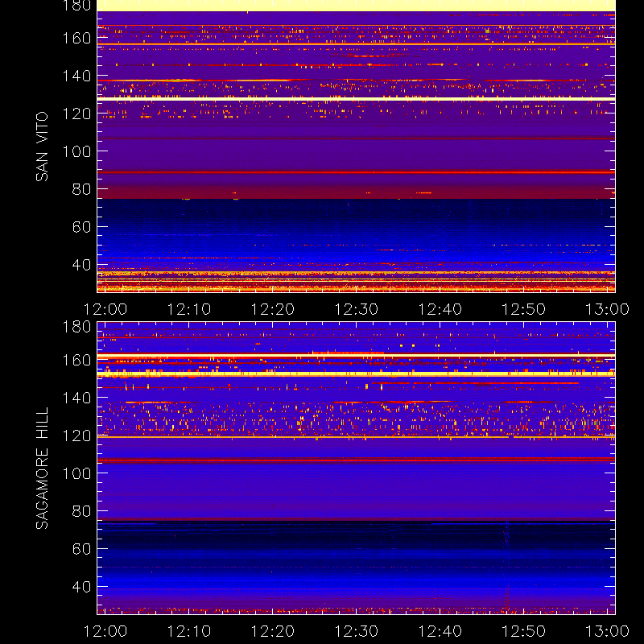644x644 pixels.
Task: Click 12:30 time label under San Vito plot
Action: tap(356, 309)
